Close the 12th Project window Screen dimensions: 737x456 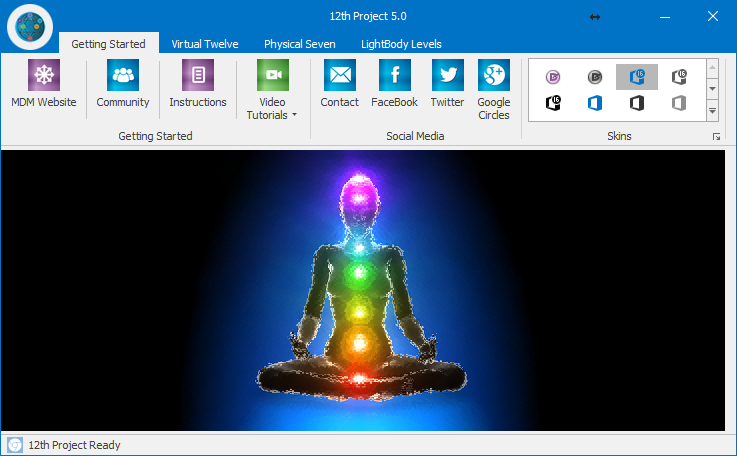click(x=713, y=16)
